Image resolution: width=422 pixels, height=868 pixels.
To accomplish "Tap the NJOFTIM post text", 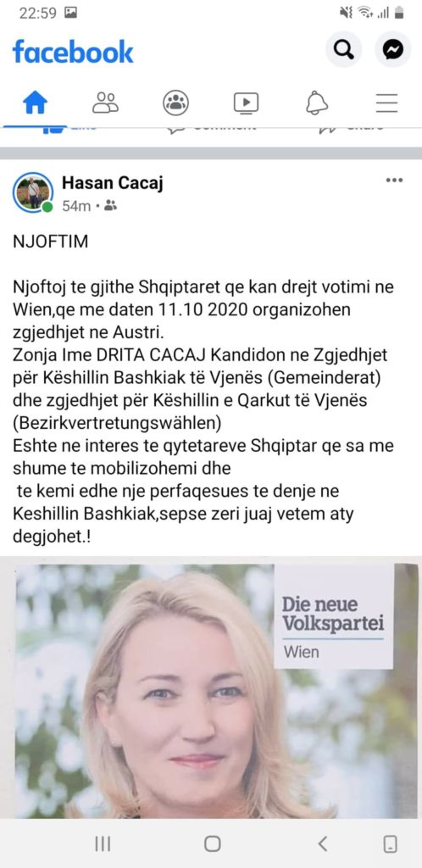I will (50, 242).
